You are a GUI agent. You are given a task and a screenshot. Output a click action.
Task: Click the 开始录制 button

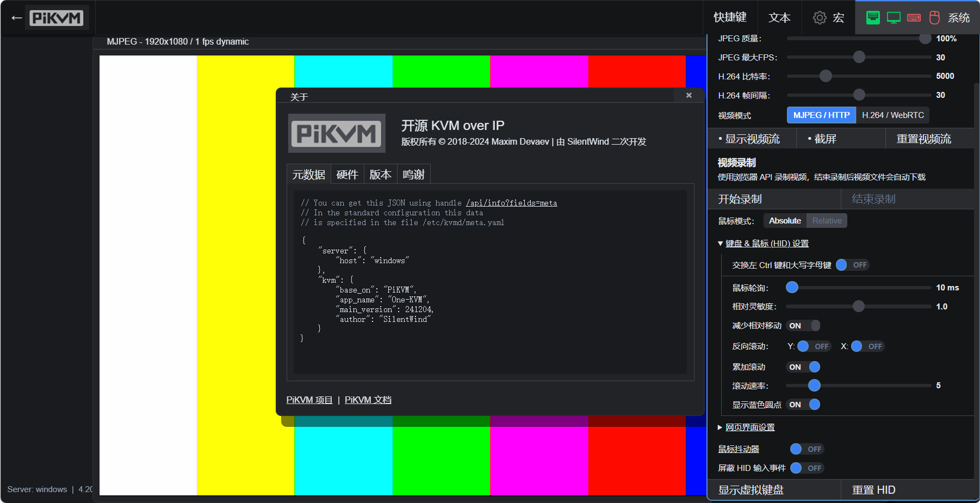[x=740, y=199]
